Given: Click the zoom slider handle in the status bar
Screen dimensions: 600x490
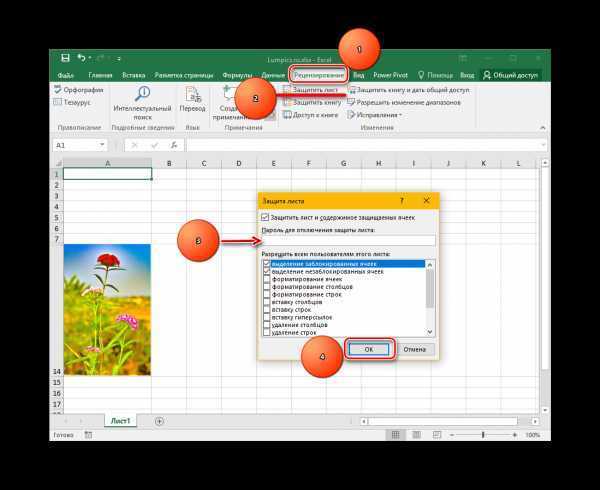Looking at the screenshot, I should 483,435.
